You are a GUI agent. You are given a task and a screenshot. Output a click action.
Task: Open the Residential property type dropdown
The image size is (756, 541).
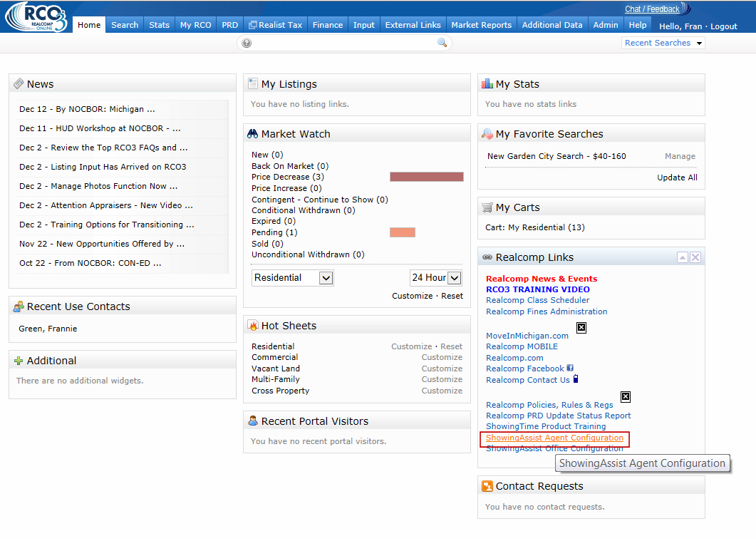(293, 278)
